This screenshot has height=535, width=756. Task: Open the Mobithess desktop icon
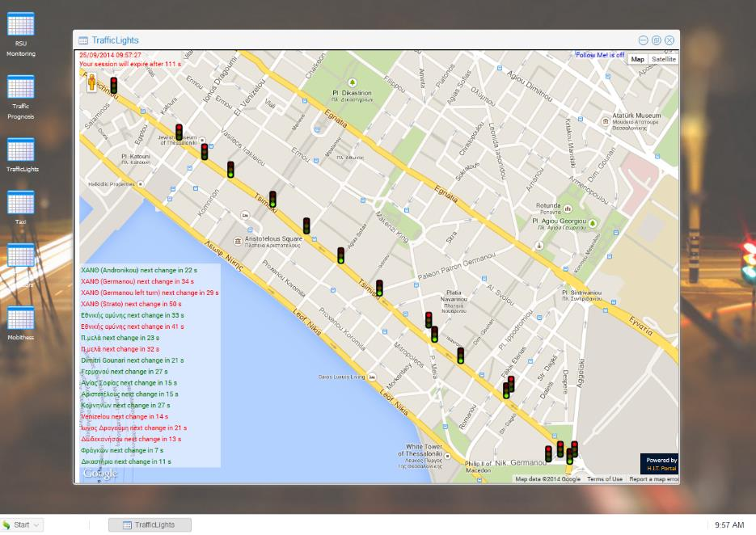pos(21,318)
